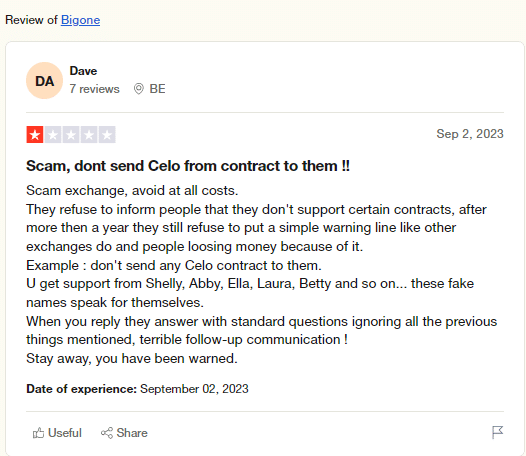Click the location pin icon
526x456 pixels.
pyautogui.click(x=139, y=89)
